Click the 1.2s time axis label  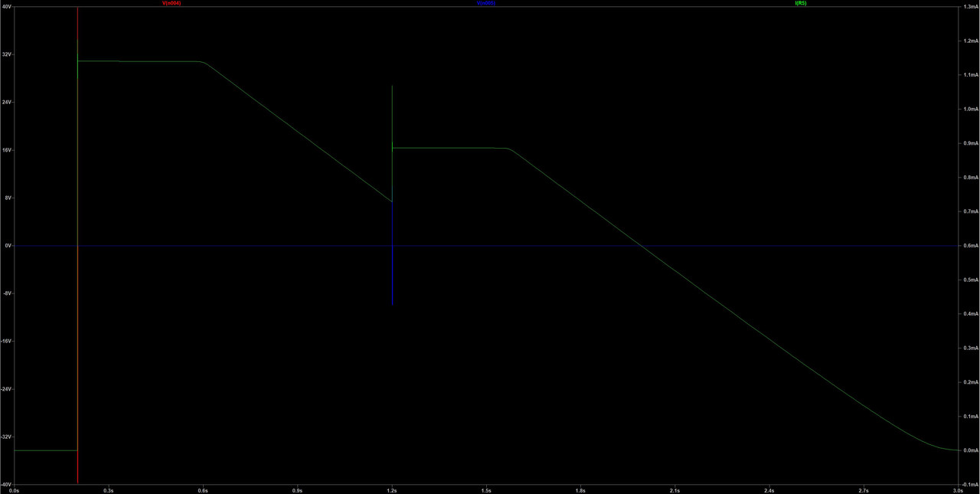(x=391, y=490)
